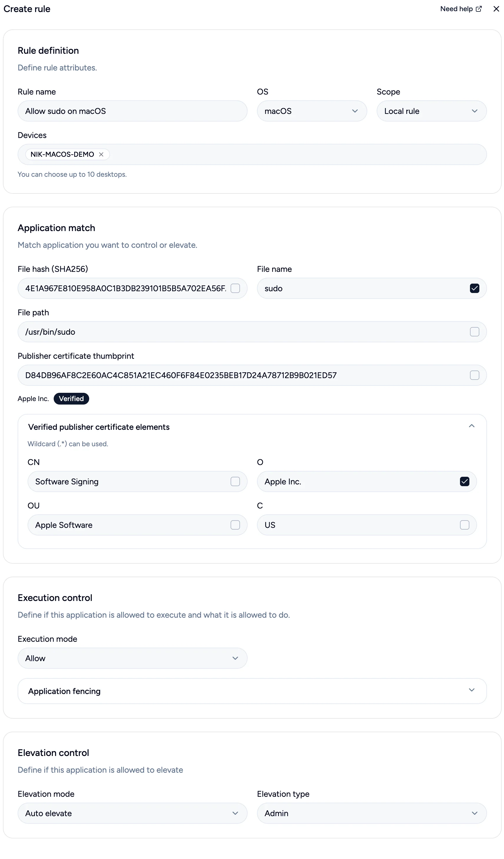This screenshot has width=504, height=859.
Task: Click the O Apple Inc. field
Action: [x=367, y=482]
